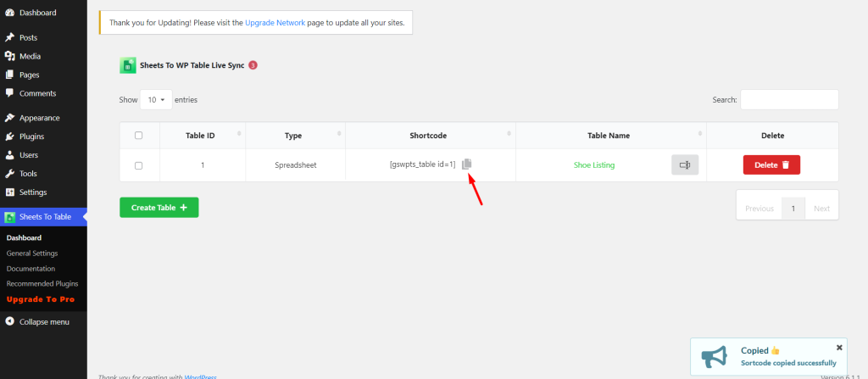Open Recommended Plugins submenu
Image resolution: width=868 pixels, height=379 pixels.
pyautogui.click(x=42, y=283)
